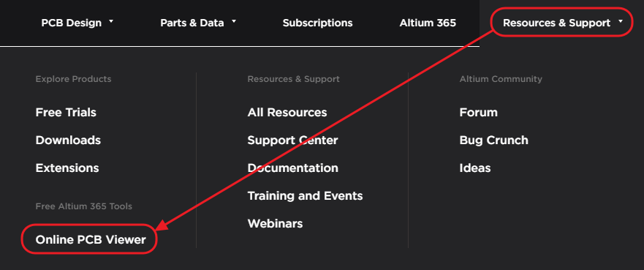Open the Bug Crunch link
This screenshot has width=644, height=270.
coord(493,140)
